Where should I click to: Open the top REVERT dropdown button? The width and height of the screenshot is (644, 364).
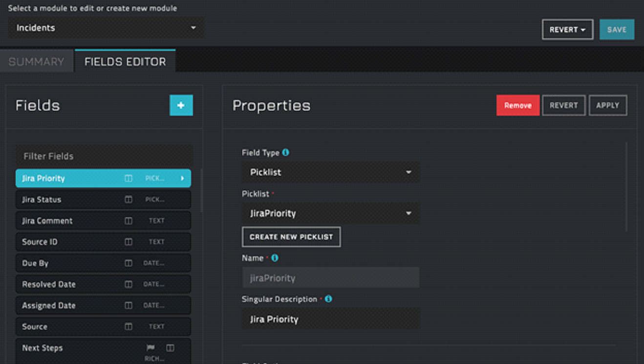click(x=567, y=29)
